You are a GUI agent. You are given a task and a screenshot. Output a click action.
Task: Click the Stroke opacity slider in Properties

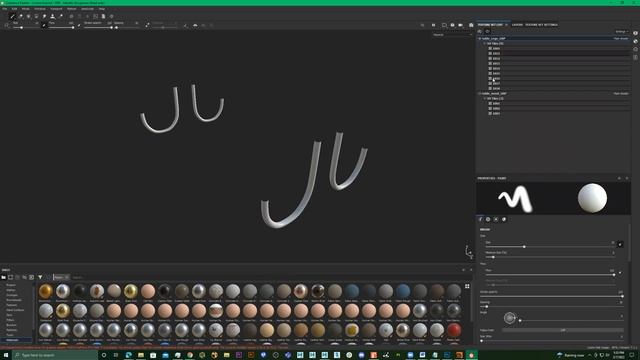coord(551,296)
